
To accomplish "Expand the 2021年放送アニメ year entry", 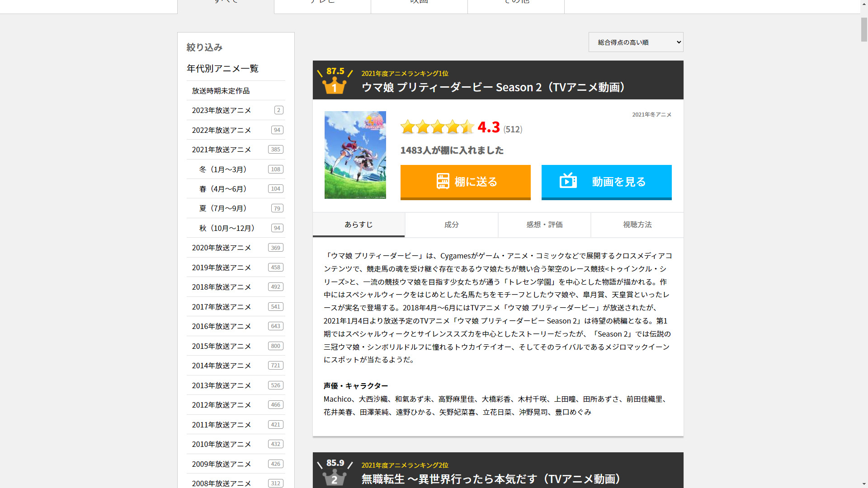I will pos(222,150).
